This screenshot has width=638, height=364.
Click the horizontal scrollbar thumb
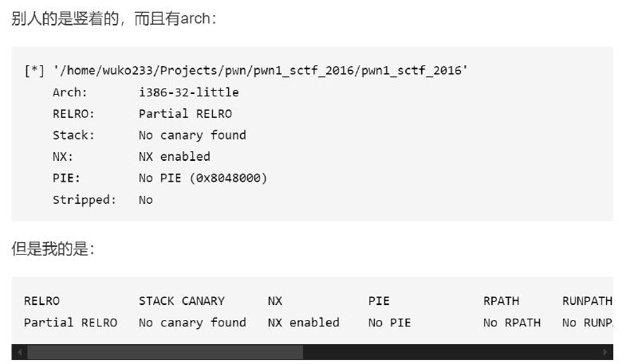point(165,352)
